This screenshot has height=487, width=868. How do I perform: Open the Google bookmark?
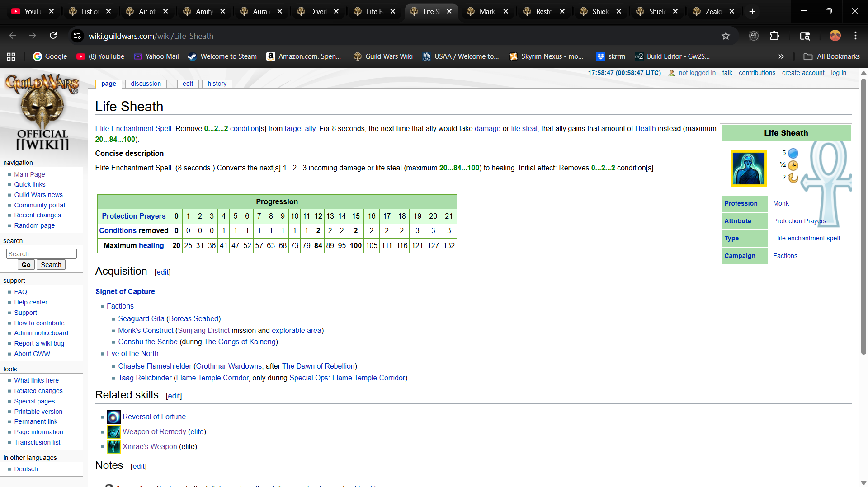(50, 56)
